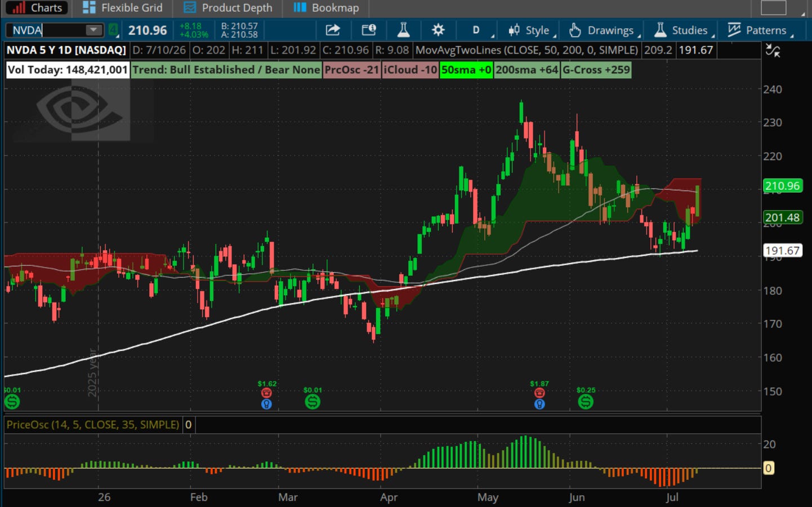Click the share chart arrow icon
812x507 pixels.
(333, 30)
